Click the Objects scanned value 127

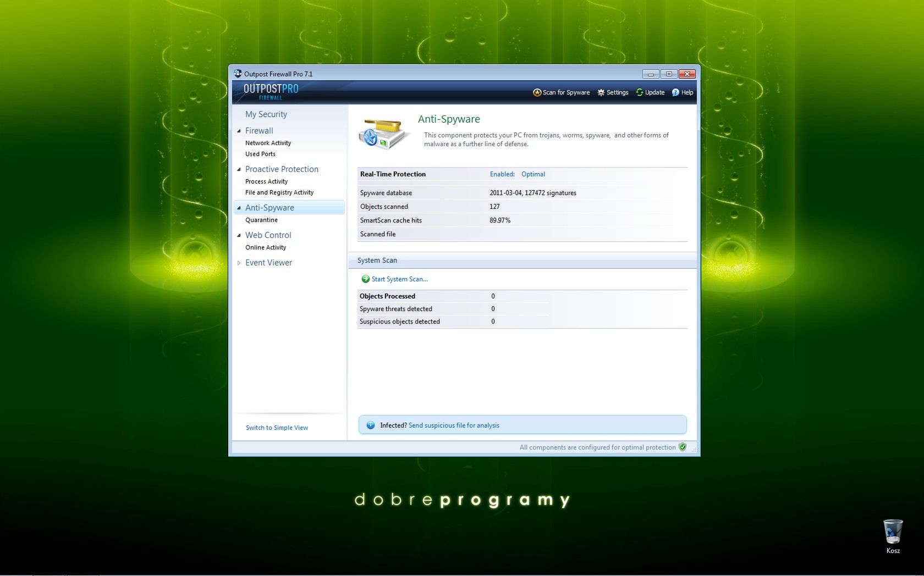(494, 207)
